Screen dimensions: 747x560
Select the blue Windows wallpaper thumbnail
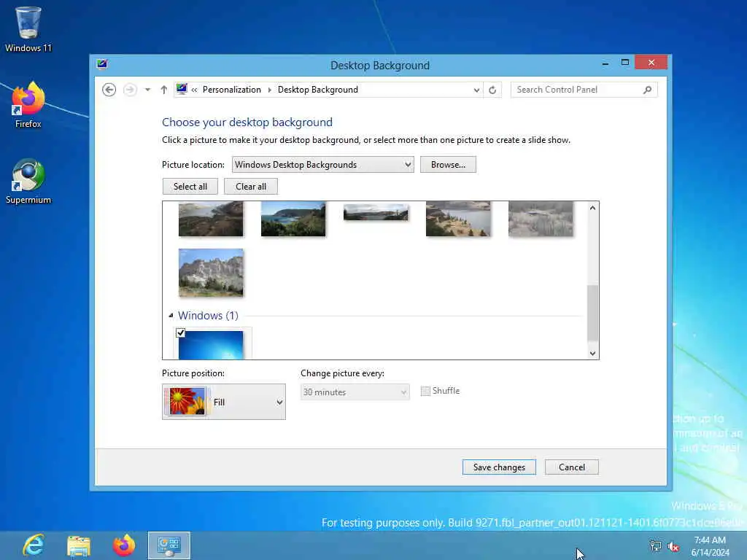[x=211, y=345]
